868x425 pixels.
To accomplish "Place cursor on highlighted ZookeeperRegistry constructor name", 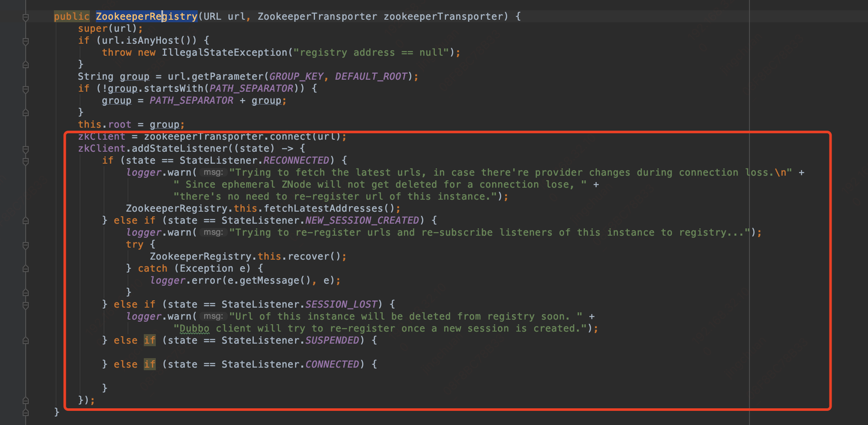I will [x=146, y=16].
